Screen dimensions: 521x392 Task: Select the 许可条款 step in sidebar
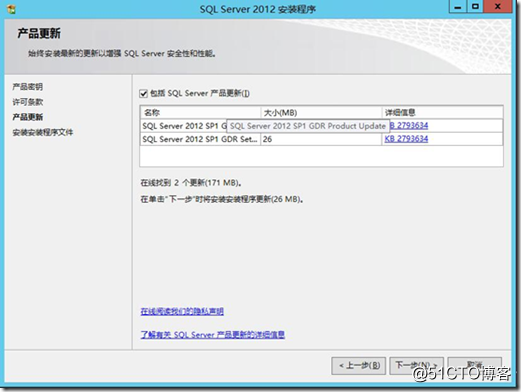pos(28,102)
